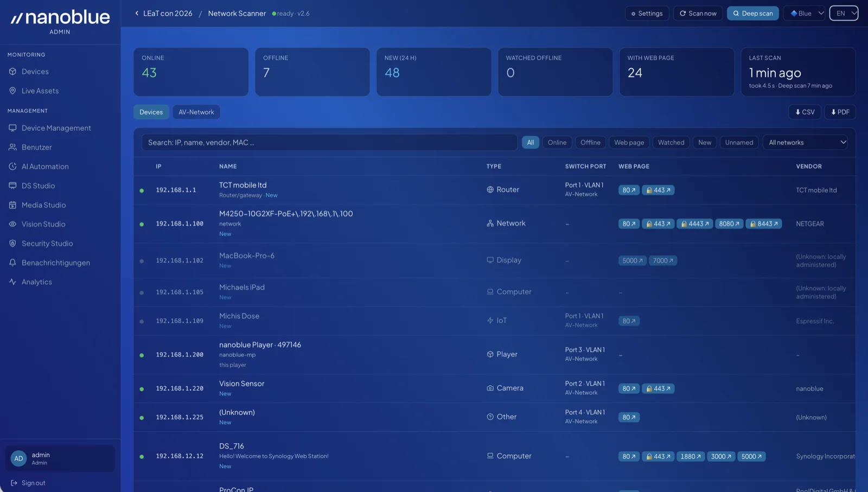Open Analytics page
The width and height of the screenshot is (868, 492).
tap(37, 282)
